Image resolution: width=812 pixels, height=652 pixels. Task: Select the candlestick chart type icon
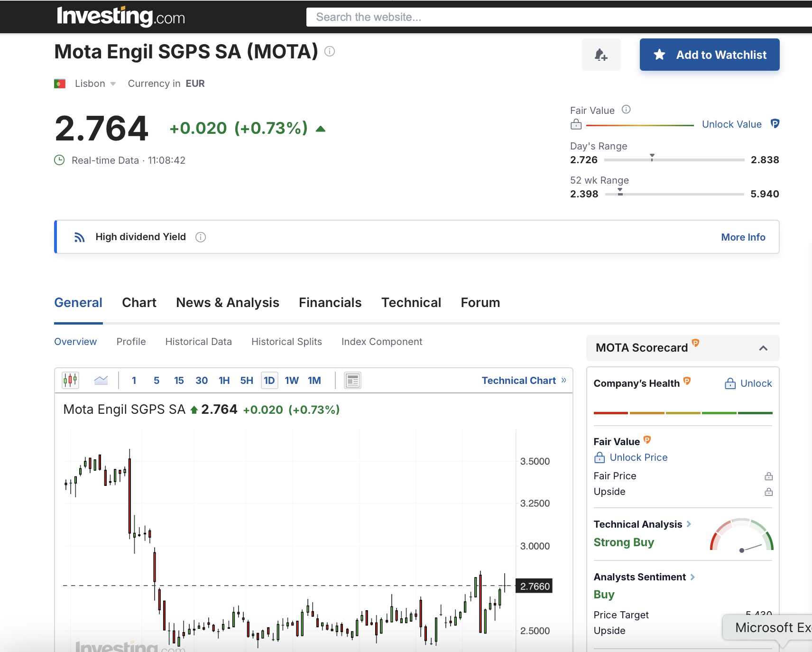tap(70, 380)
